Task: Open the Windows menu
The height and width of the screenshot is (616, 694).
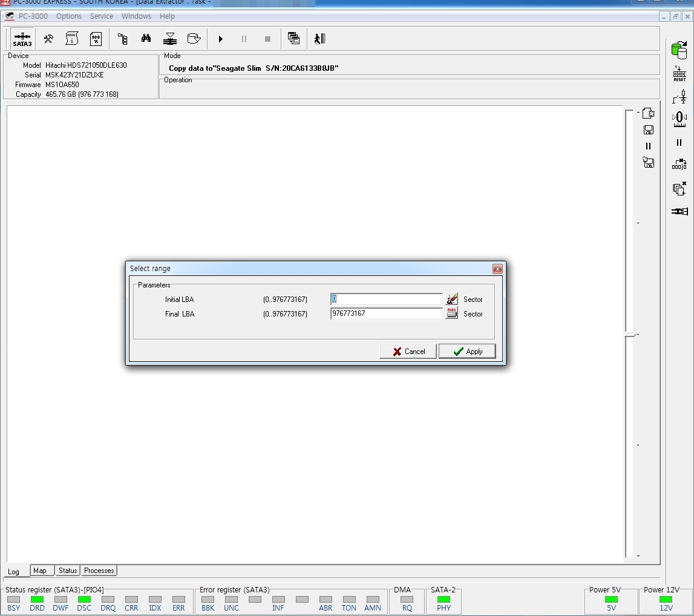Action: pos(136,16)
